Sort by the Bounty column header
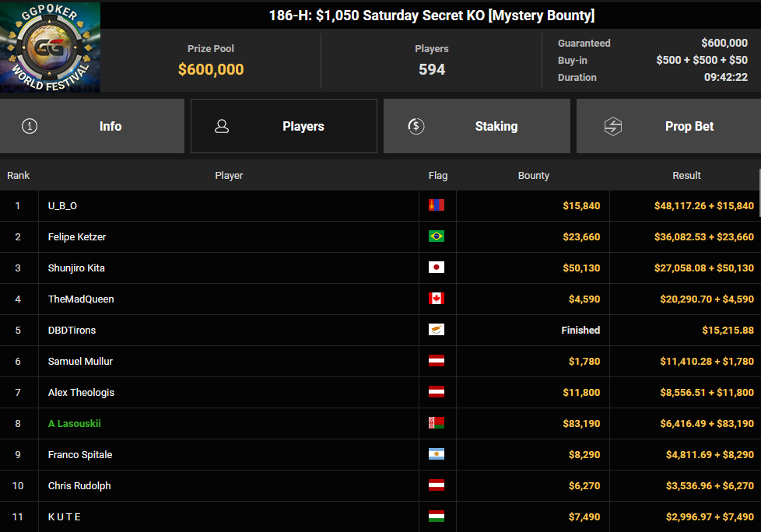 tap(533, 176)
